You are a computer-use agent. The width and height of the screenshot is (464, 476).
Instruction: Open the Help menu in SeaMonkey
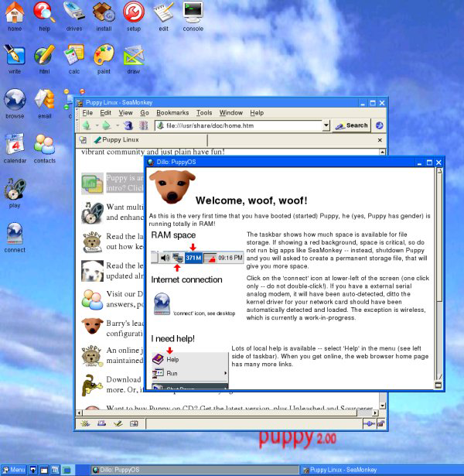click(257, 113)
